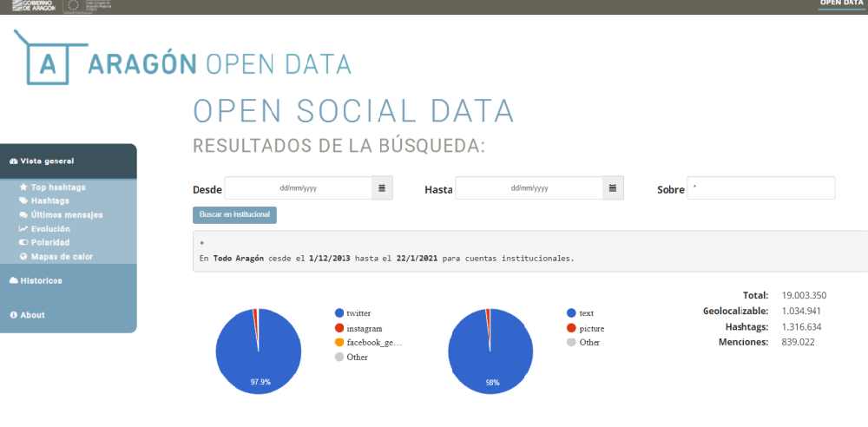Click the RESULTADOS DE LA BÚSQUEDA heading
This screenshot has width=868, height=427.
click(339, 146)
